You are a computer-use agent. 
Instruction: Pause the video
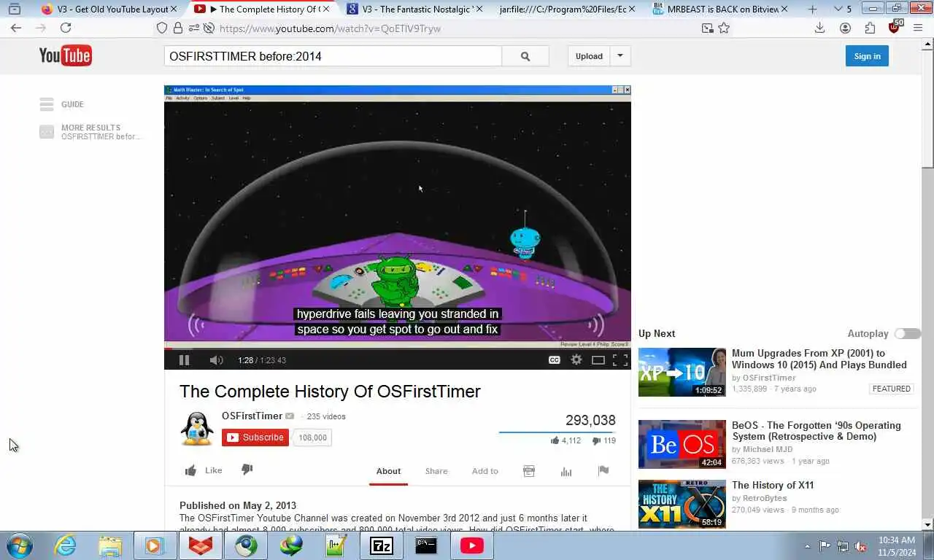pyautogui.click(x=184, y=359)
